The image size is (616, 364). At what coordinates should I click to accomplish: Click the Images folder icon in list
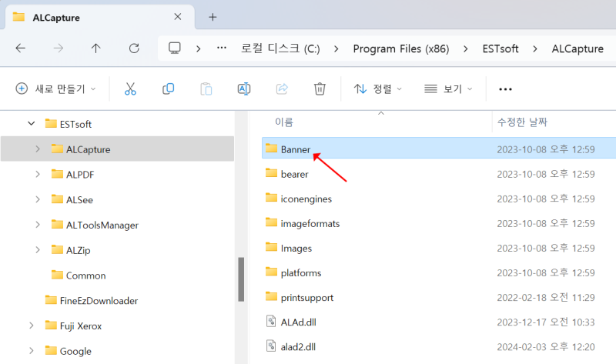(271, 247)
